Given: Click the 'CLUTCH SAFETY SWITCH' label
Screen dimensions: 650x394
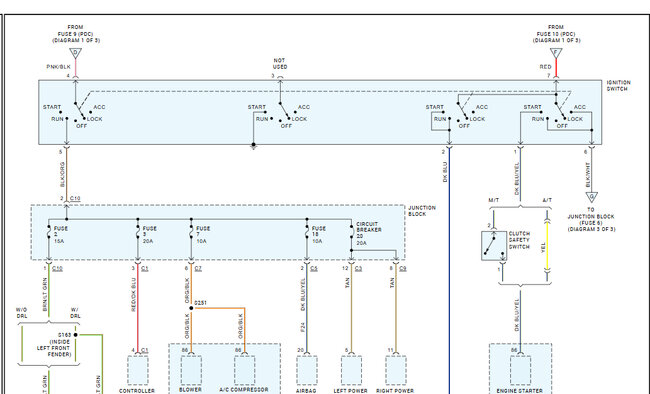Looking at the screenshot, I should coord(519,240).
